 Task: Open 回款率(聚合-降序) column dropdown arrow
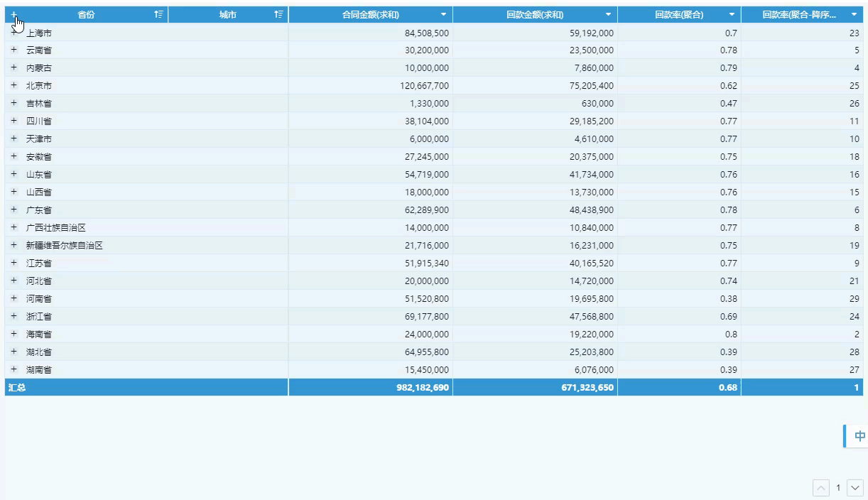tap(854, 15)
